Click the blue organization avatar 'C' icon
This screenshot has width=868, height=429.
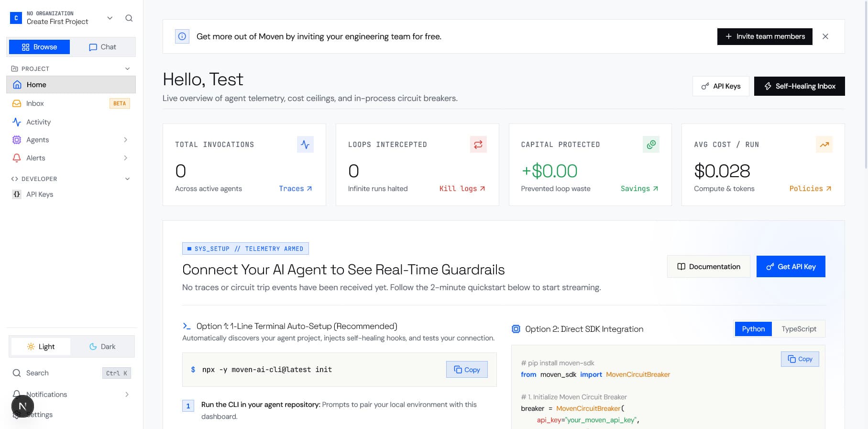click(x=16, y=18)
